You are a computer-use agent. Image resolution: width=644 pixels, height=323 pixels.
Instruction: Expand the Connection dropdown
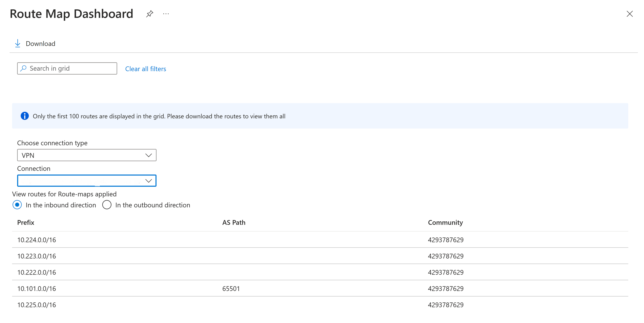(87, 181)
